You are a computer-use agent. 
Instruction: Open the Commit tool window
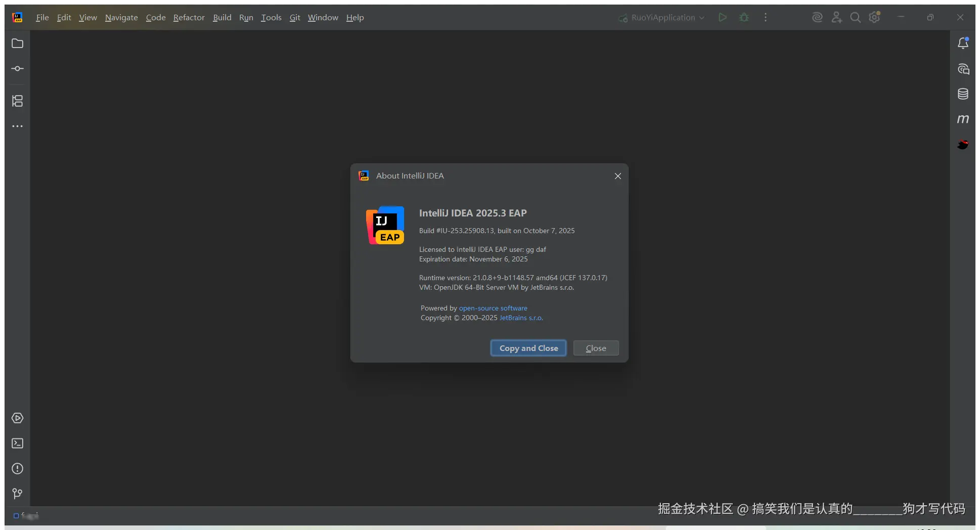pos(17,69)
